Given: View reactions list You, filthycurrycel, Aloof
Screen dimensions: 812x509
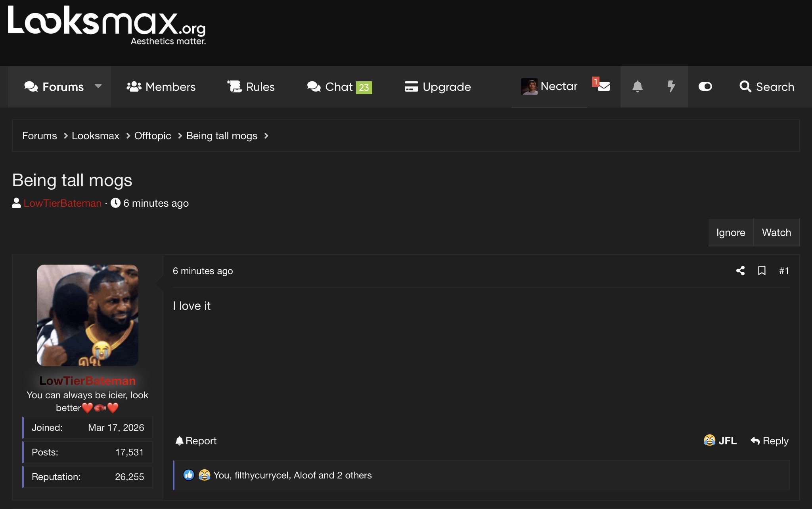Looking at the screenshot, I should click(293, 475).
